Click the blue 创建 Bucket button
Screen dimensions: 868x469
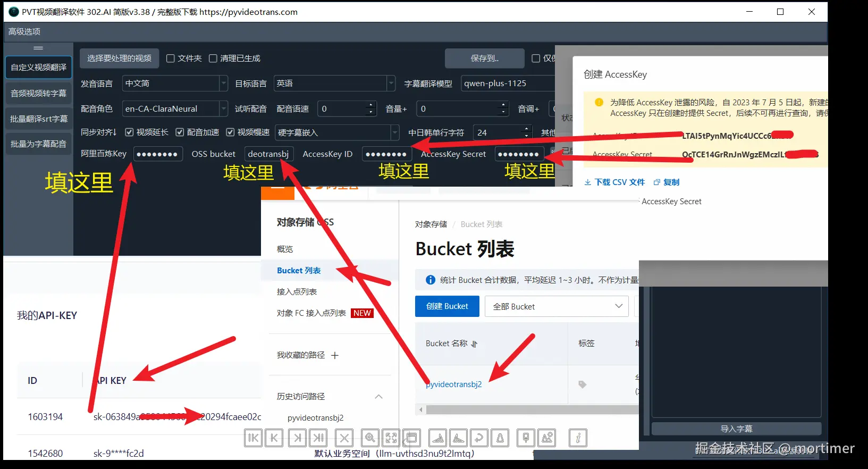(x=447, y=306)
